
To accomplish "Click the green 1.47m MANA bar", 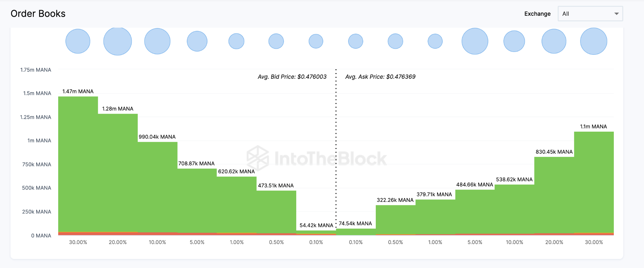I will pyautogui.click(x=78, y=164).
